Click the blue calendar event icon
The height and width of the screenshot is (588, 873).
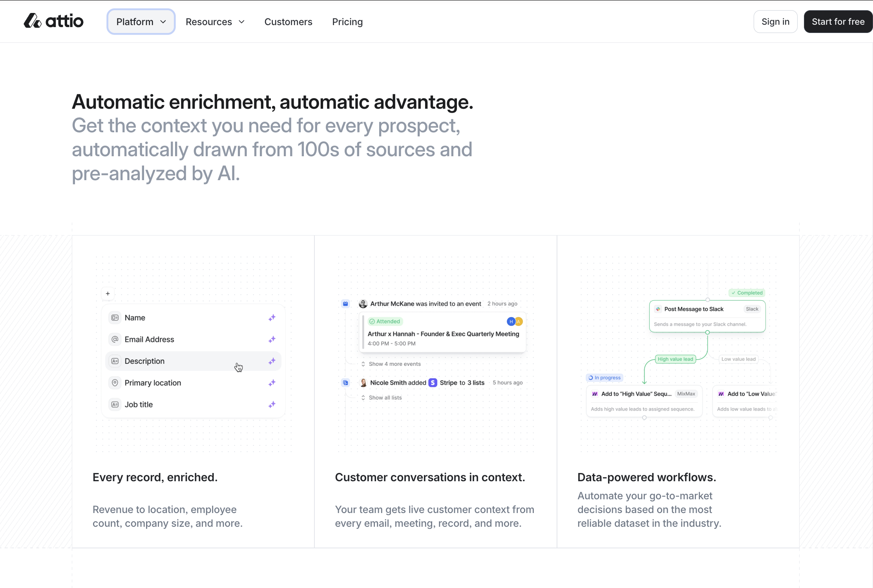345,303
